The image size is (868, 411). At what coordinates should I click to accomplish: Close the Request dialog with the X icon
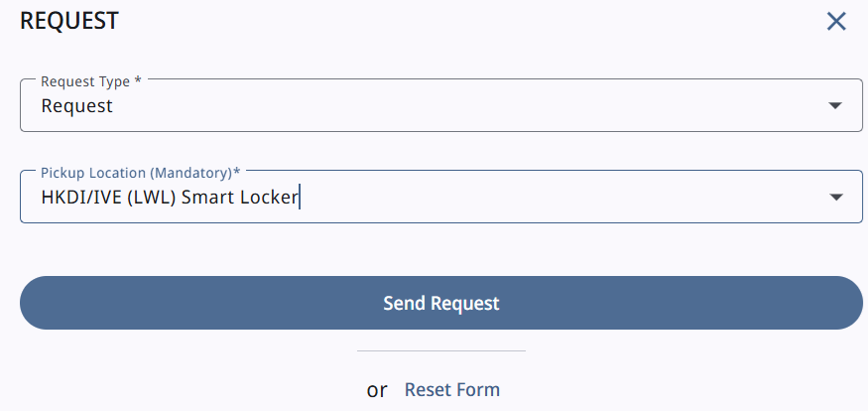pos(836,22)
